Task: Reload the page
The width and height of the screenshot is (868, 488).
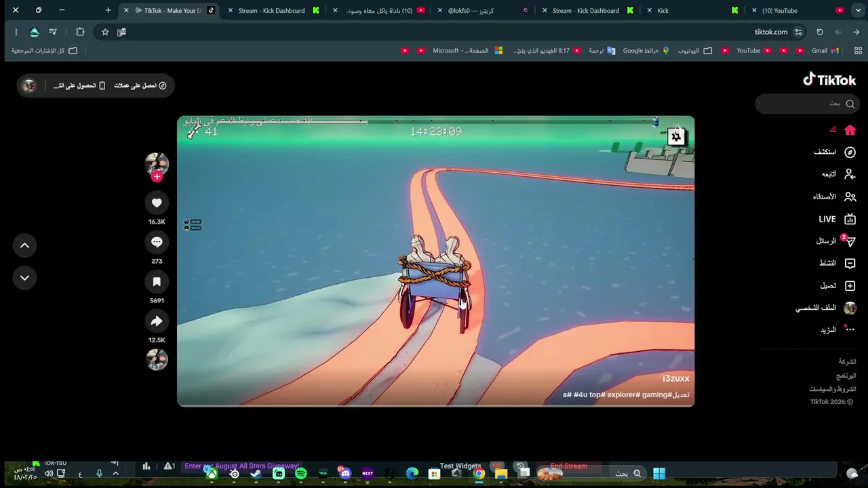Action: pyautogui.click(x=820, y=32)
